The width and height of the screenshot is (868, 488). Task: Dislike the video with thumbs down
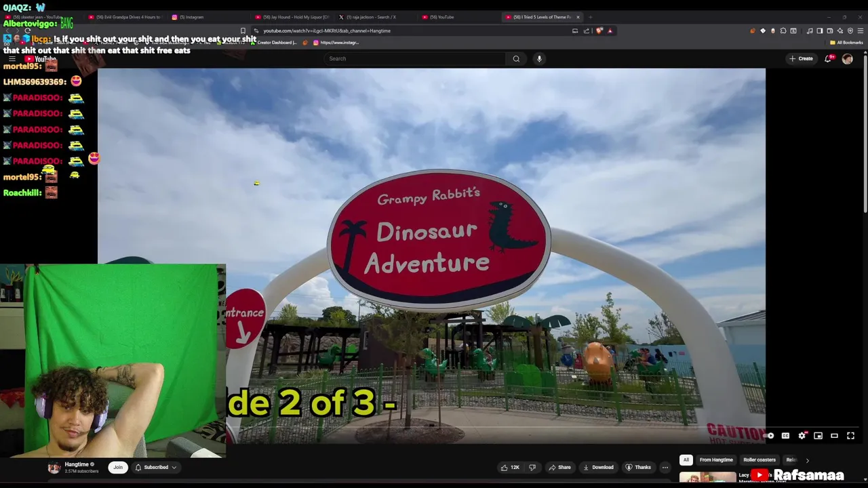(x=532, y=467)
